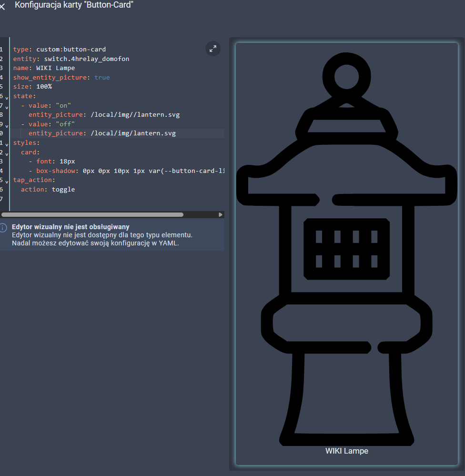Expand the YAML editor to fullscreen
Image resolution: width=465 pixels, height=476 pixels.
[212, 49]
